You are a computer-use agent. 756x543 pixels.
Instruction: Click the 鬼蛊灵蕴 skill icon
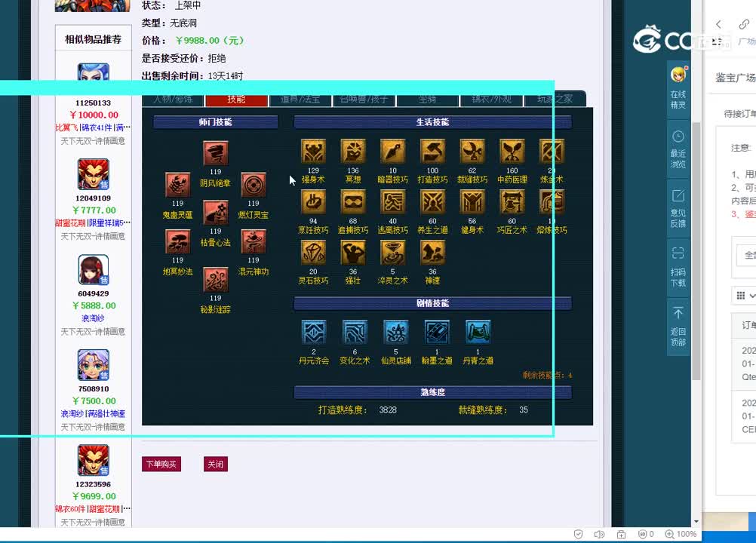(x=177, y=185)
